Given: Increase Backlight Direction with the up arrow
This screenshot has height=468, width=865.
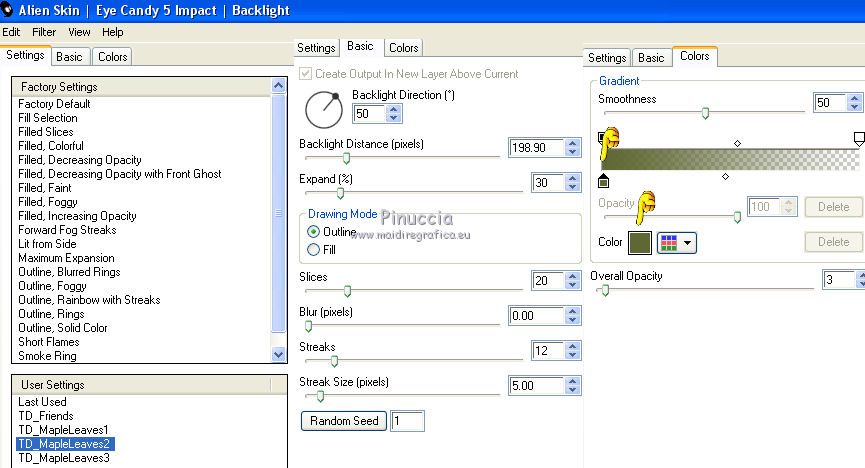Looking at the screenshot, I should click(x=393, y=109).
